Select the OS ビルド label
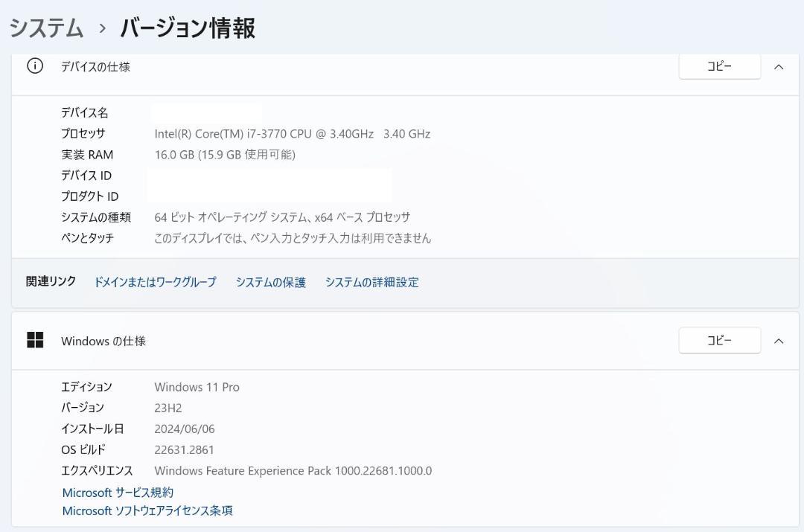The image size is (804, 532). pos(83,449)
